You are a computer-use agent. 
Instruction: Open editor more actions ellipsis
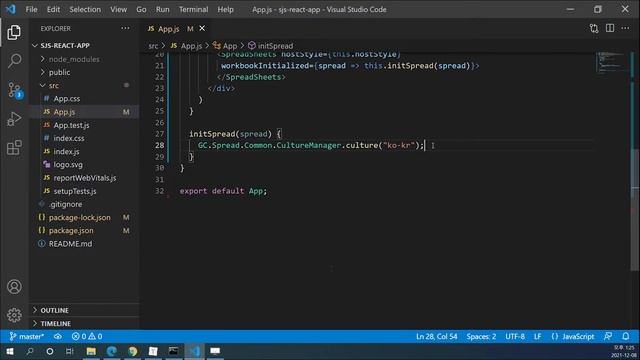(625, 28)
